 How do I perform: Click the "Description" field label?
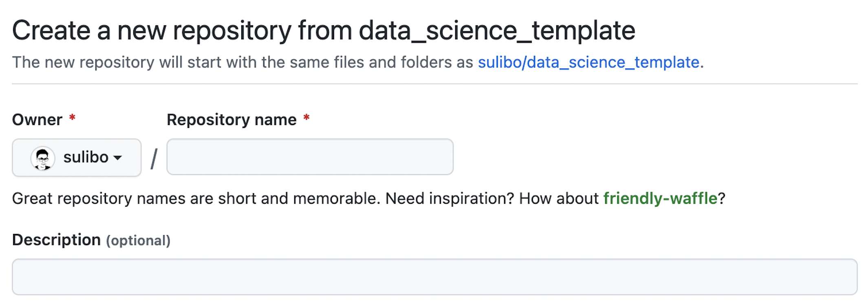(x=56, y=240)
